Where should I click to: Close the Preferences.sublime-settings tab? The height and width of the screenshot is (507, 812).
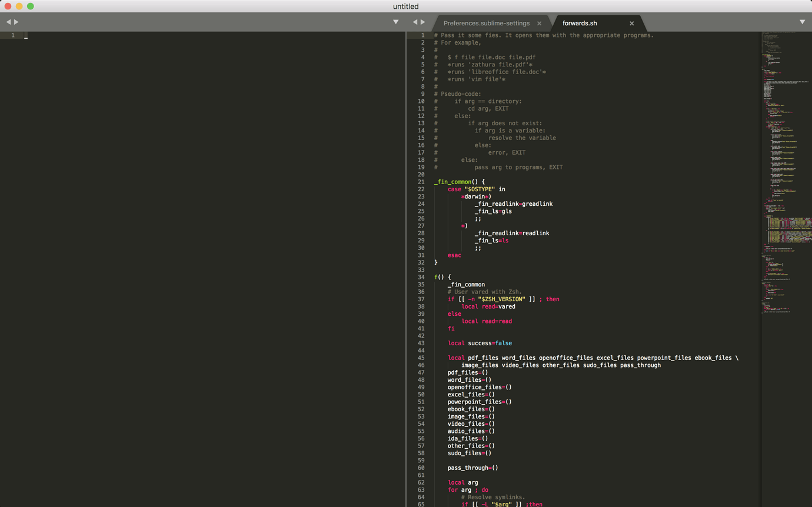point(539,24)
